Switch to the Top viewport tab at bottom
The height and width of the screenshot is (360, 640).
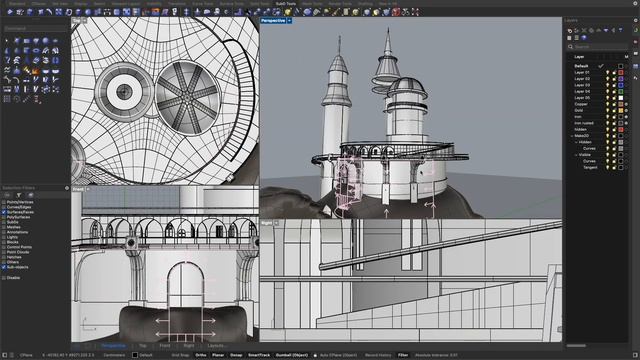coord(142,346)
